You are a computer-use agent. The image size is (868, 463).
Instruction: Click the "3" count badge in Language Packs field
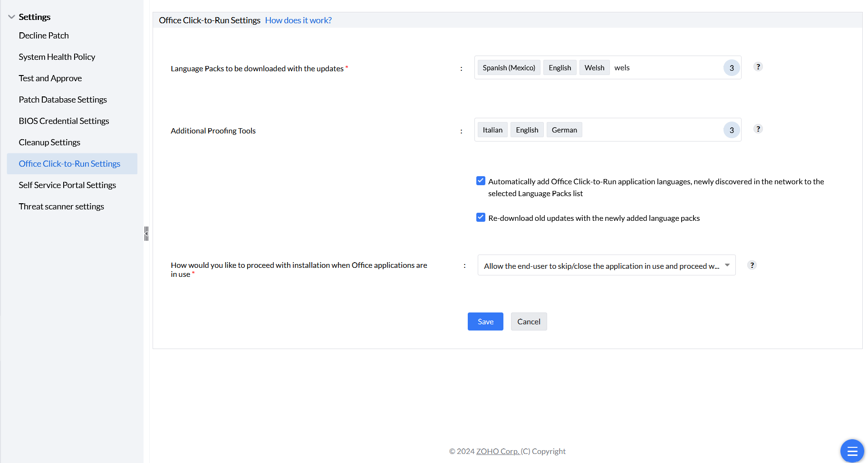click(731, 67)
